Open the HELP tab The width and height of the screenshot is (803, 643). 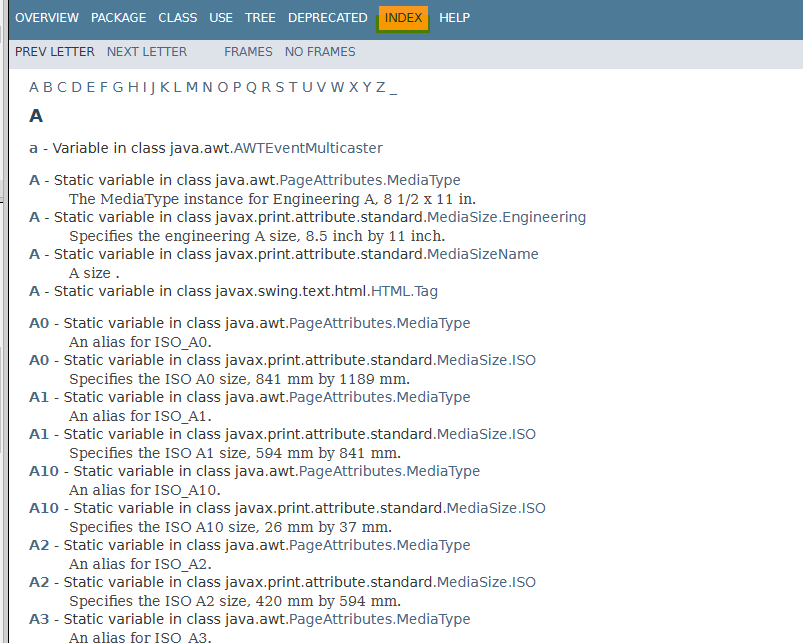point(454,18)
